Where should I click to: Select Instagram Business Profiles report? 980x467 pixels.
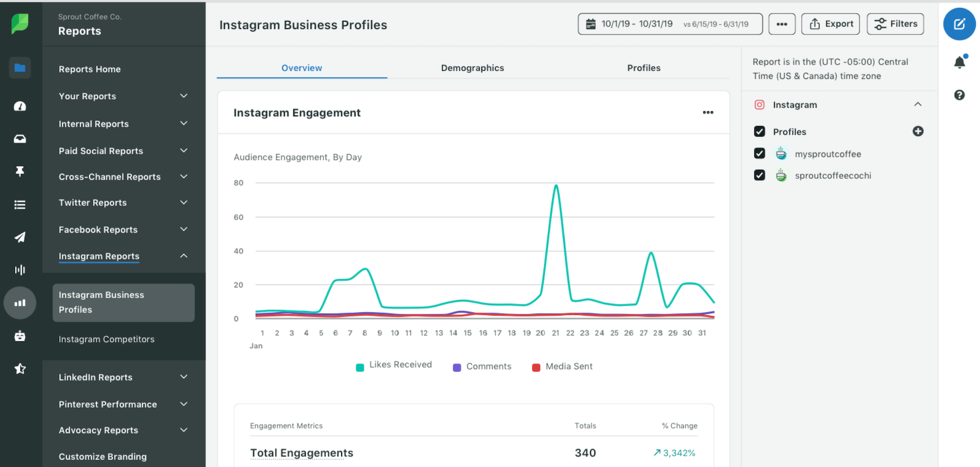124,303
